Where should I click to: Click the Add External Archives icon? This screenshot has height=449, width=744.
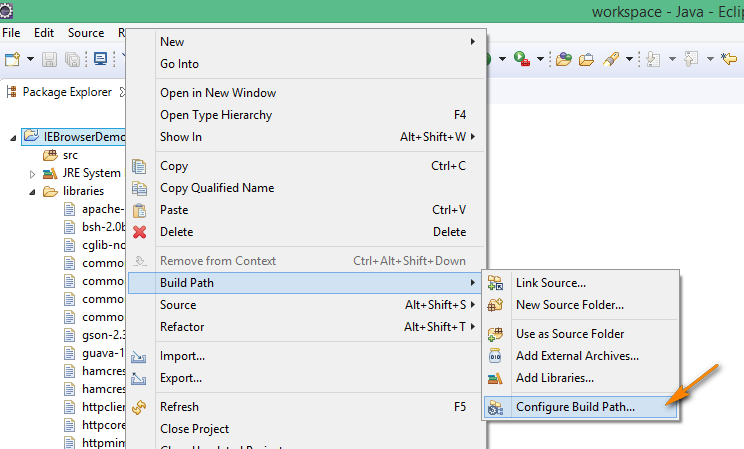[x=495, y=356]
